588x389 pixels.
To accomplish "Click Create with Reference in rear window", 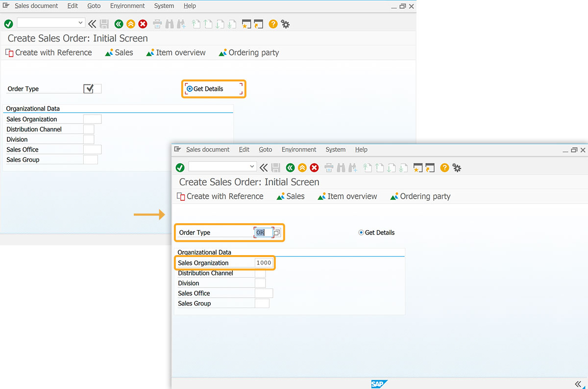I will tap(49, 52).
